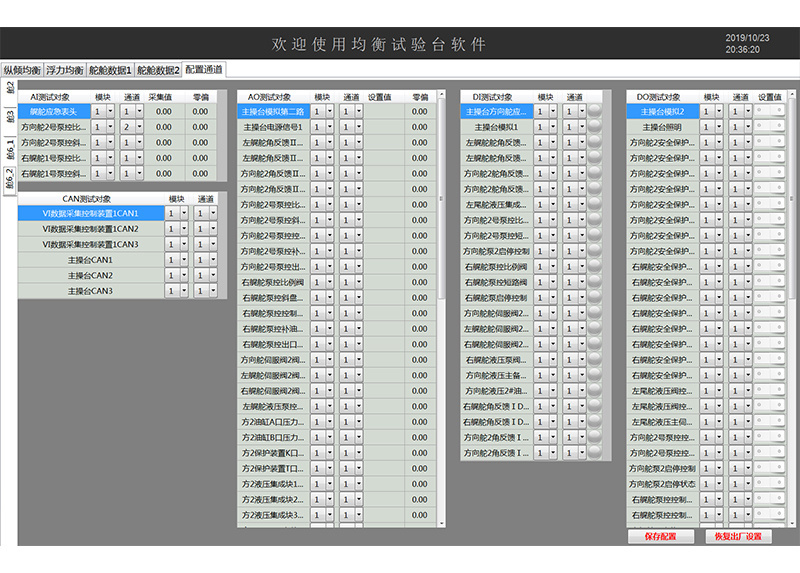Screen dimensions: 800x573
Task: Click the 恢复出厂设置 button
Action: pos(738,537)
